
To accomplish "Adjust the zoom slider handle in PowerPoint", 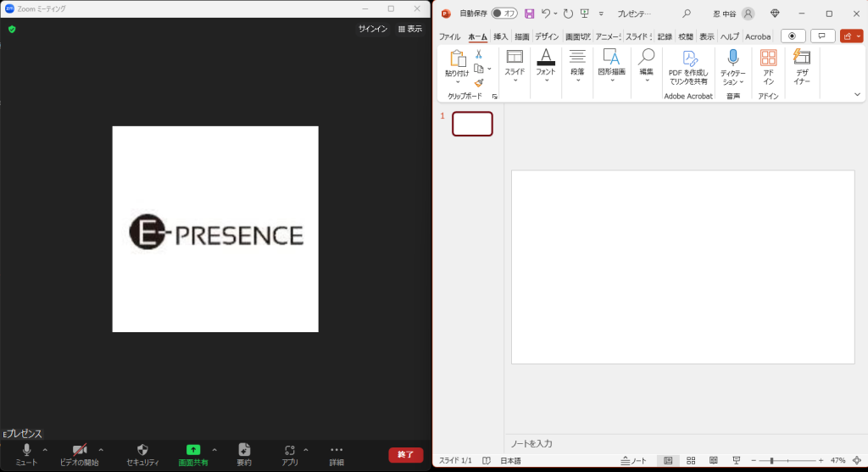I will [x=771, y=460].
